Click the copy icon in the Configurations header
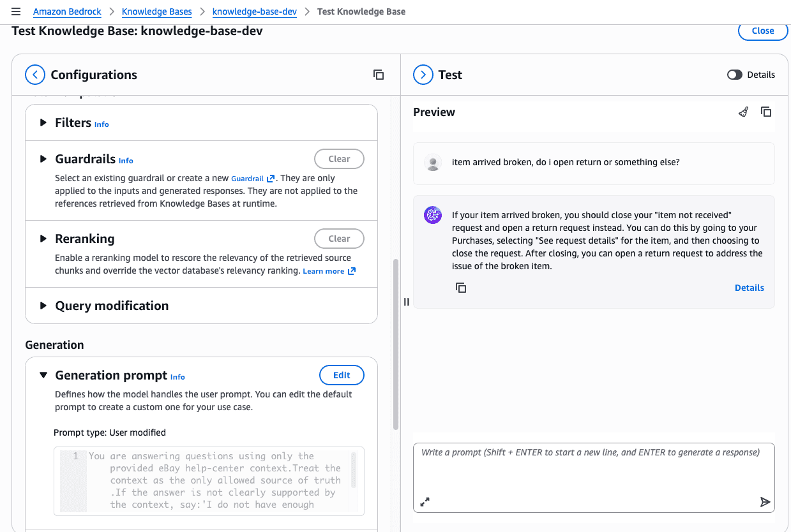Viewport: 791px width, 532px height. point(379,75)
